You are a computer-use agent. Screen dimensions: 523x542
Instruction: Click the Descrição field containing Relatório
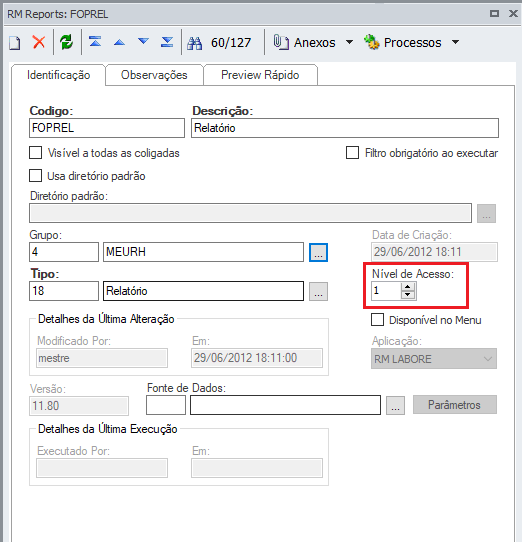pos(345,128)
